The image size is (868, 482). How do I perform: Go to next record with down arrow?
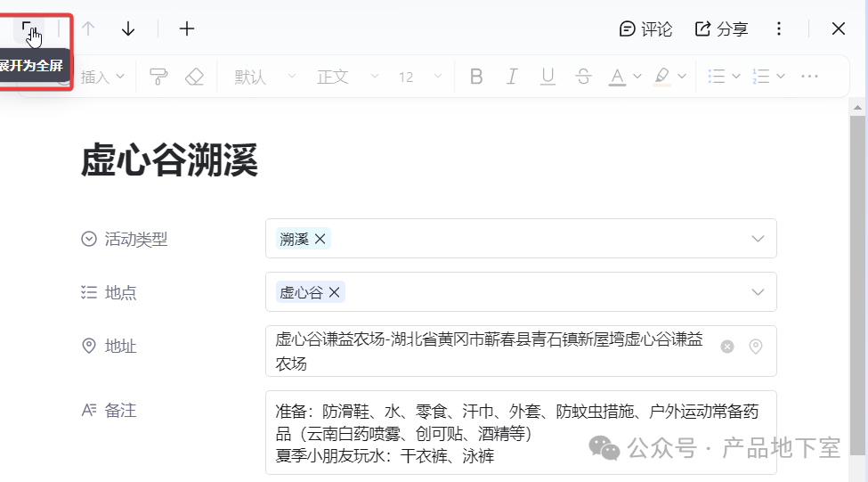coord(128,29)
